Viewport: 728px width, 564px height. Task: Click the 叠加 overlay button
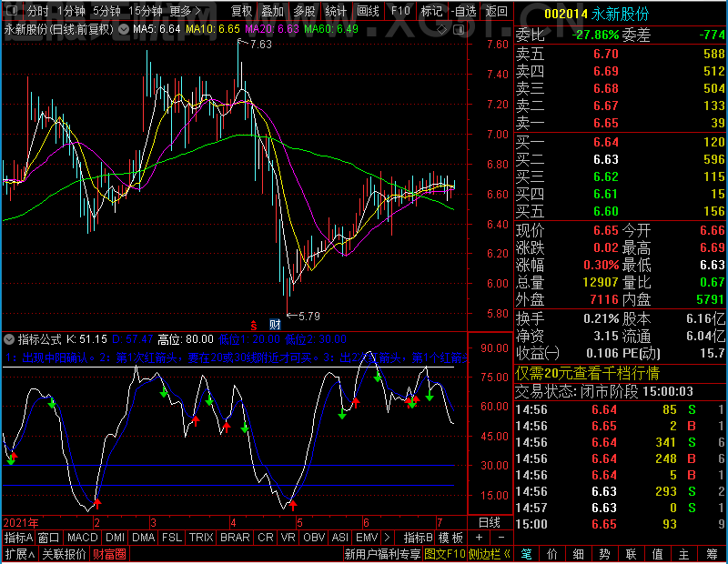[272, 11]
